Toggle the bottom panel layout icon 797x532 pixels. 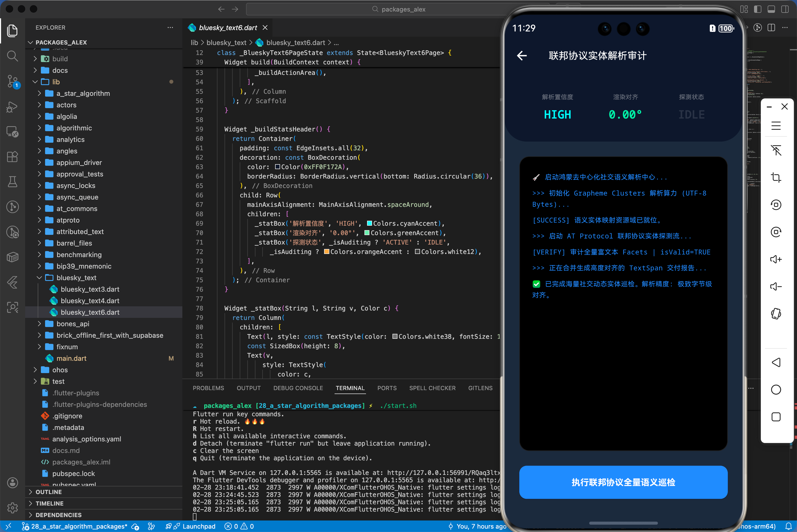771,9
